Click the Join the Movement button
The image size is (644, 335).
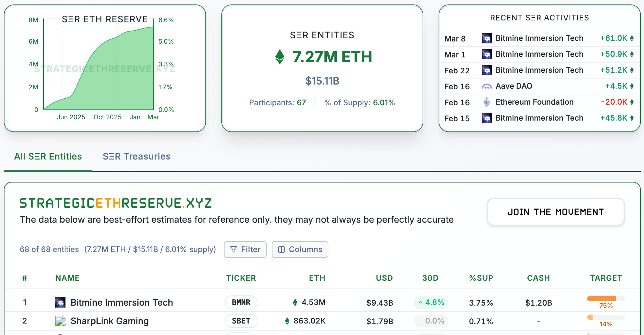click(x=556, y=212)
